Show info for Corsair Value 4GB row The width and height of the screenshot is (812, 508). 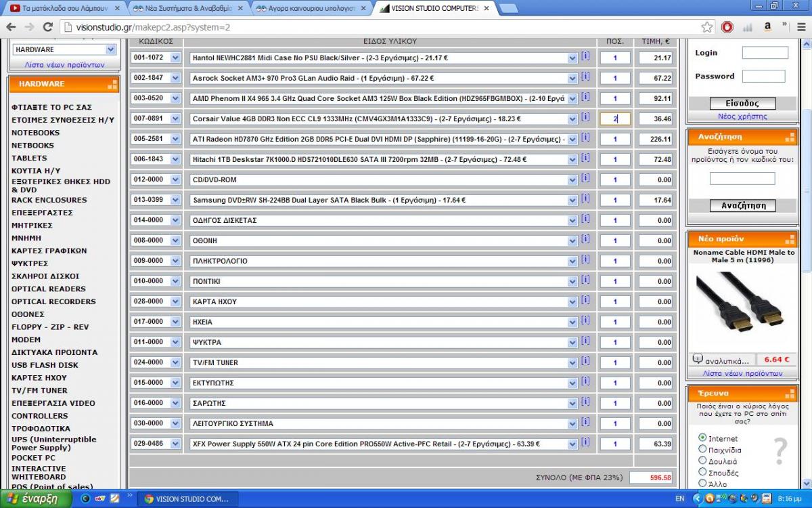[585, 117]
